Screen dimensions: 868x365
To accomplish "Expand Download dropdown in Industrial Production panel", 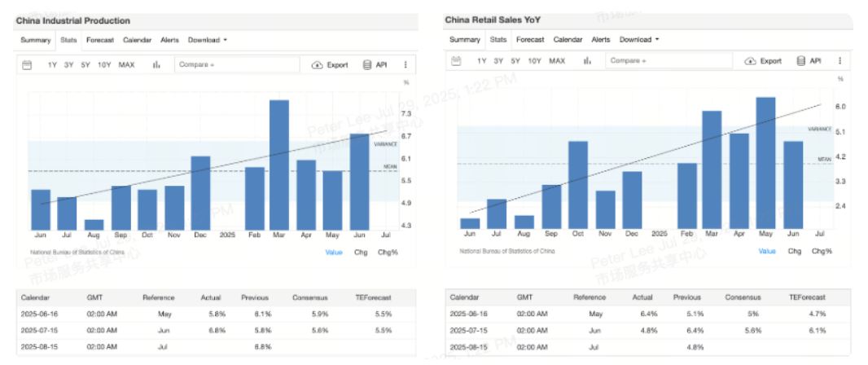I will [x=207, y=40].
